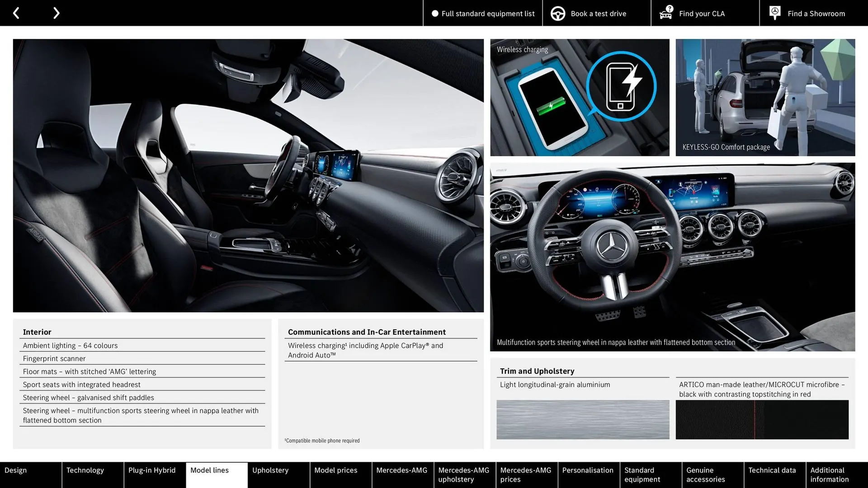The height and width of the screenshot is (488, 868).
Task: Click the bullet icon before Full standard equipment list
Action: click(435, 14)
